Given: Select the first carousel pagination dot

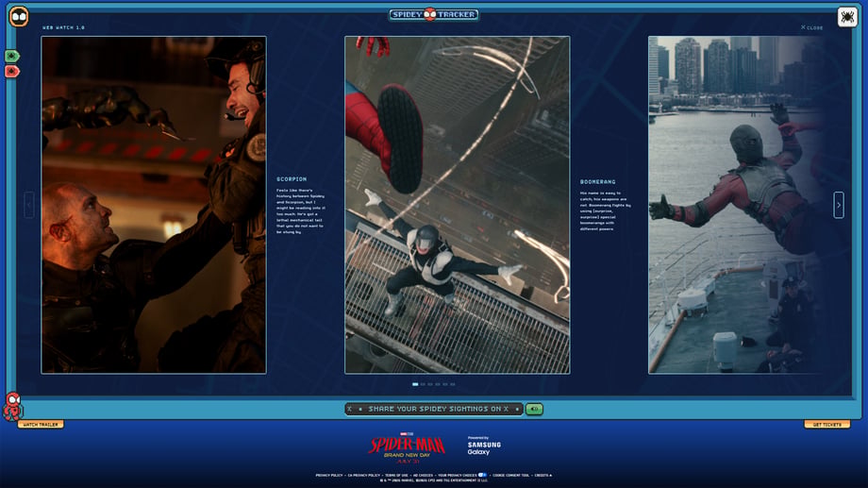Looking at the screenshot, I should tap(415, 384).
